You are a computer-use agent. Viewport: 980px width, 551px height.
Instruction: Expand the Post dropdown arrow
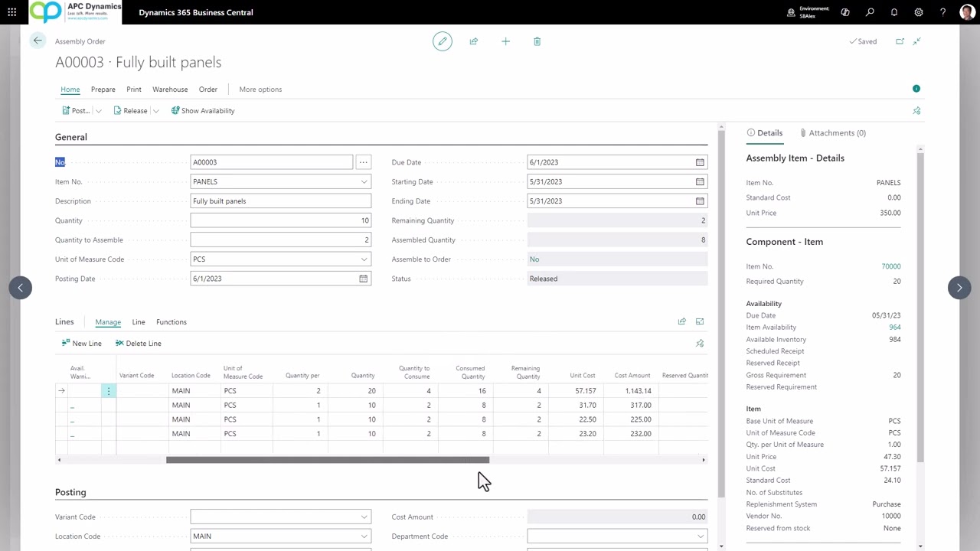[99, 111]
